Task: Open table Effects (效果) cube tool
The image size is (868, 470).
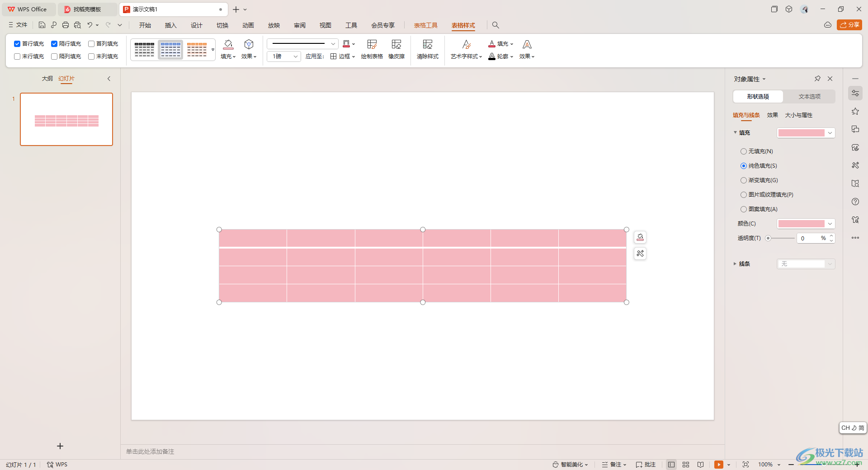Action: click(x=249, y=44)
